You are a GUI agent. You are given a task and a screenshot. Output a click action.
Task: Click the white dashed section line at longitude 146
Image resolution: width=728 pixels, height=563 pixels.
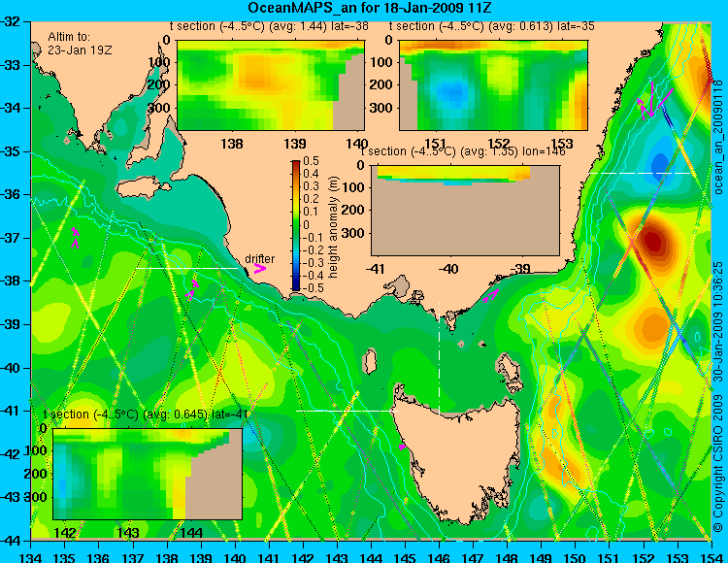[439, 358]
